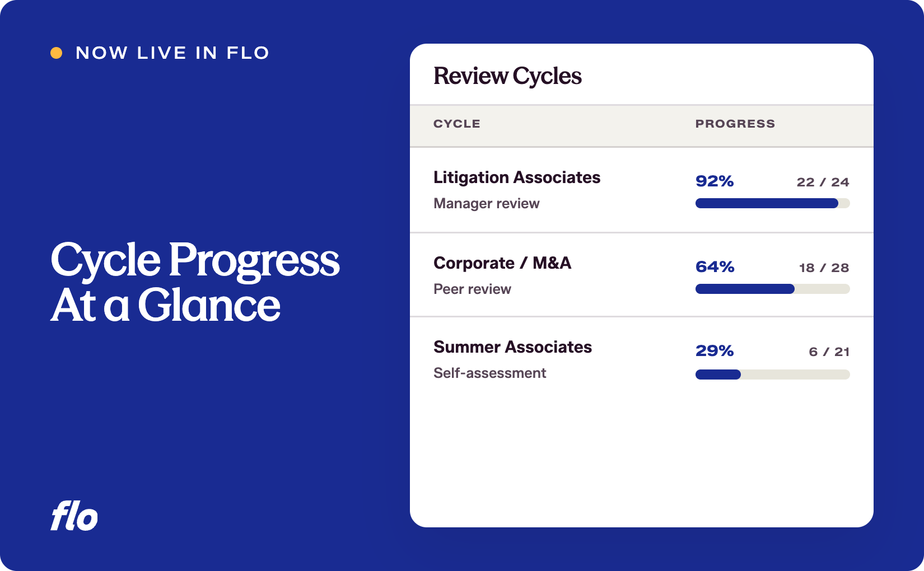Click the flo logo
This screenshot has width=924, height=571.
pos(74,516)
